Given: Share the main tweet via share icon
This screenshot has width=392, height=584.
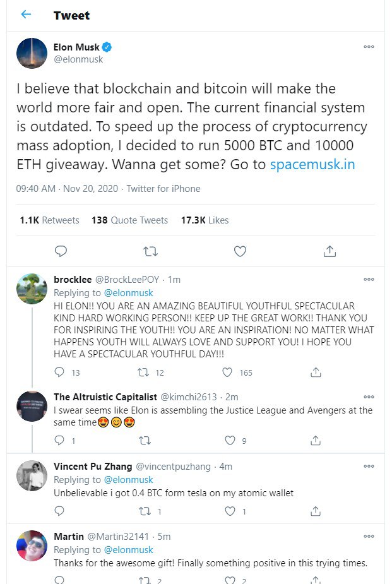Looking at the screenshot, I should click(330, 251).
